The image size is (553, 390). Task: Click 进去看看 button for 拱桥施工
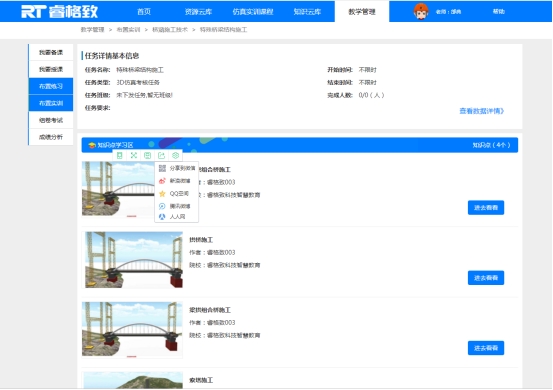point(486,278)
